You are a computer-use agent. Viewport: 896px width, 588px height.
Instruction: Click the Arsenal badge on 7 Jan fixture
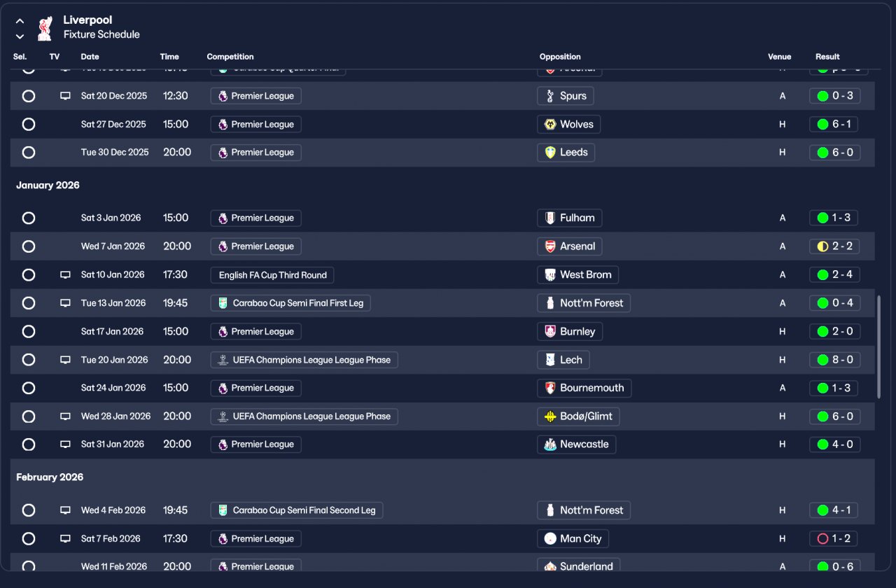pyautogui.click(x=550, y=246)
